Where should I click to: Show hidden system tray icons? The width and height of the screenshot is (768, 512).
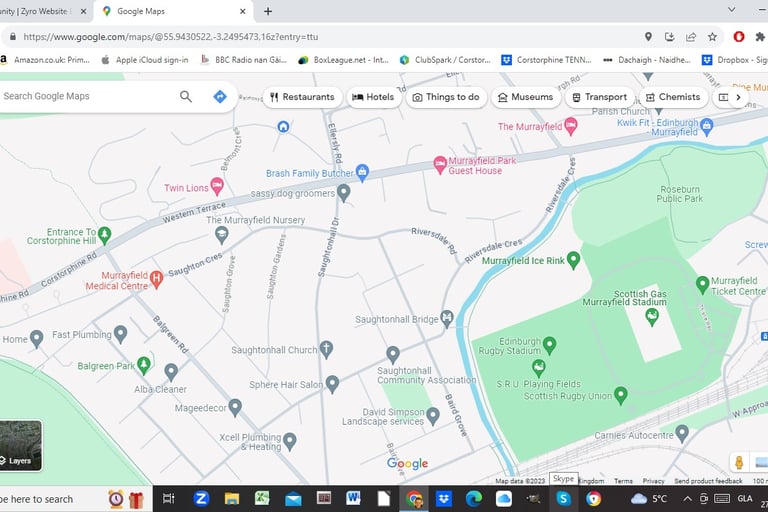(687, 499)
